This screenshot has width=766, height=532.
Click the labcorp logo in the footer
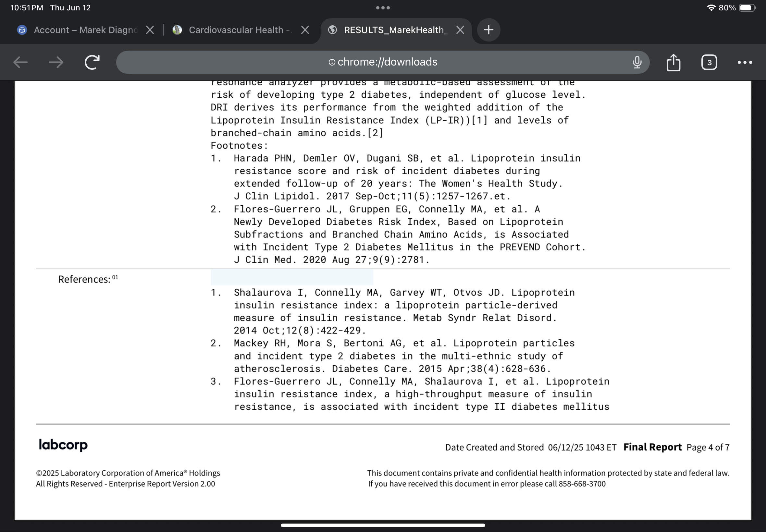pos(63,445)
